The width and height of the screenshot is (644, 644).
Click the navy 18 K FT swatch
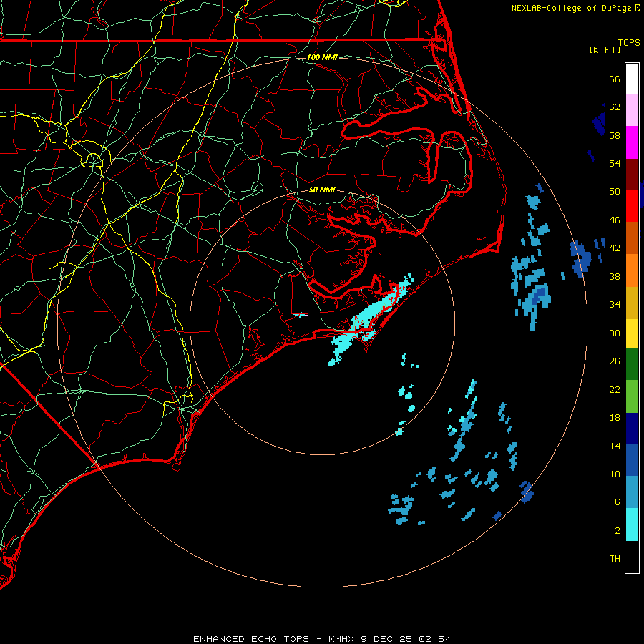pyautogui.click(x=632, y=429)
